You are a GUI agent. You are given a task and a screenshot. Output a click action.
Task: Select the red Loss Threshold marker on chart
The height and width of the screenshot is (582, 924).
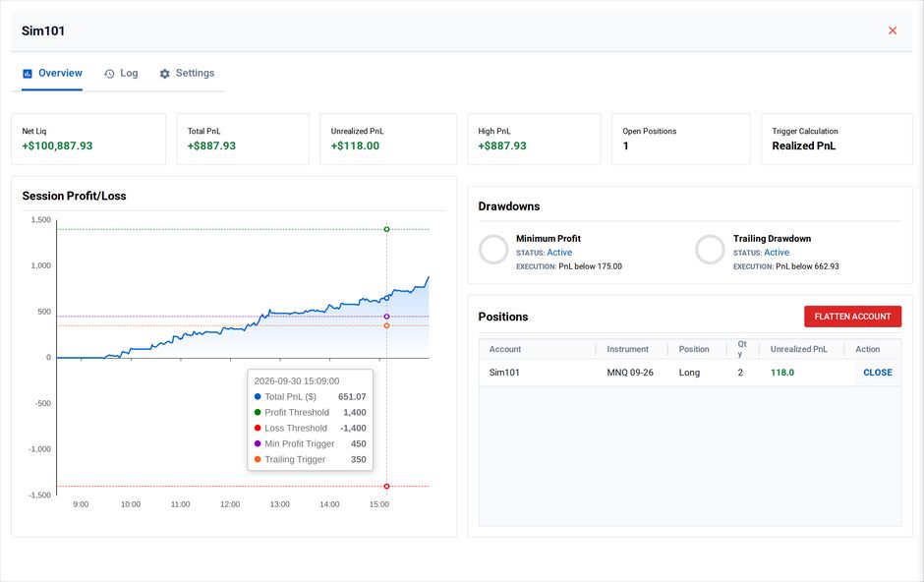[x=386, y=487]
